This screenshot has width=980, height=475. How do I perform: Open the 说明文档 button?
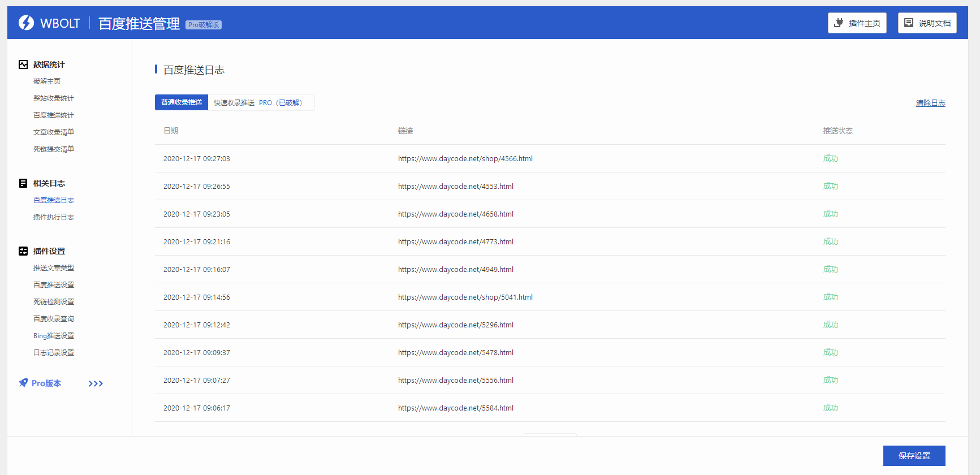click(927, 23)
